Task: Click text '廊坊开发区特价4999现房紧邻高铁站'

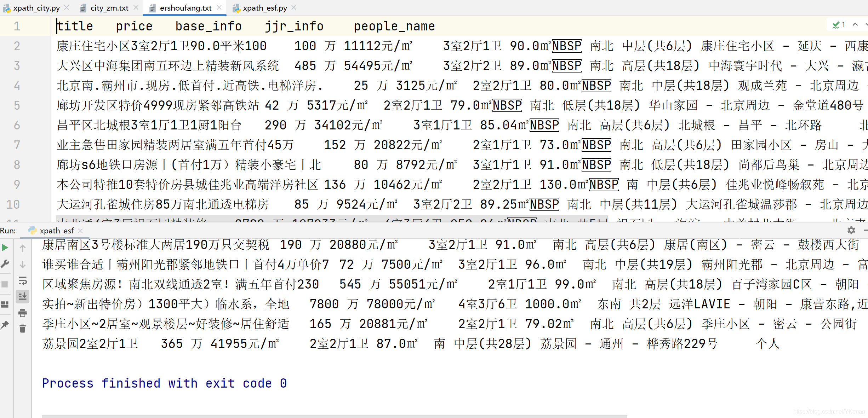Action: coord(158,105)
